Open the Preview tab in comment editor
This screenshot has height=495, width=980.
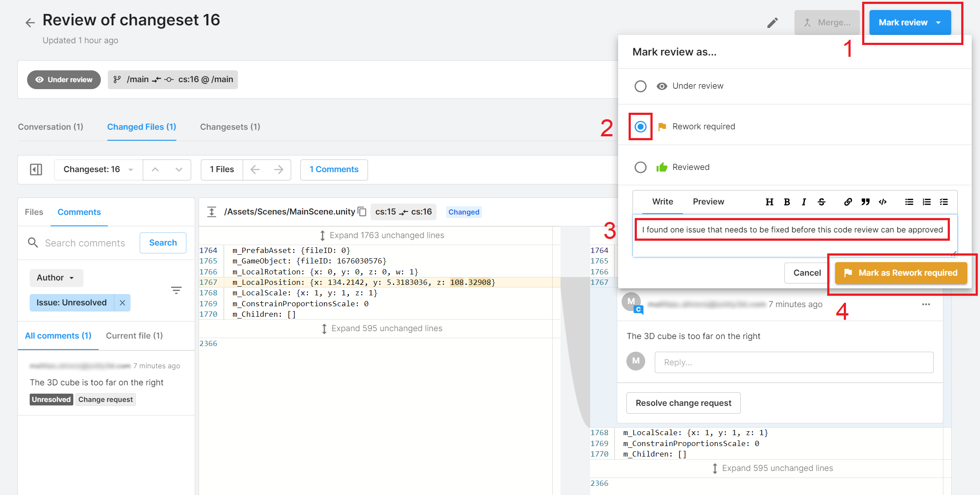(708, 202)
